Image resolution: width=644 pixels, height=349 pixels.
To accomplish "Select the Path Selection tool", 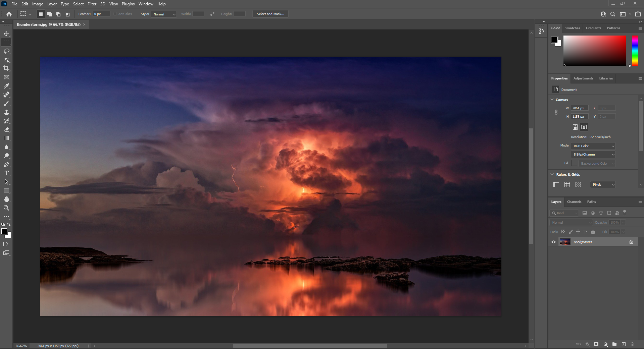I will 6,182.
